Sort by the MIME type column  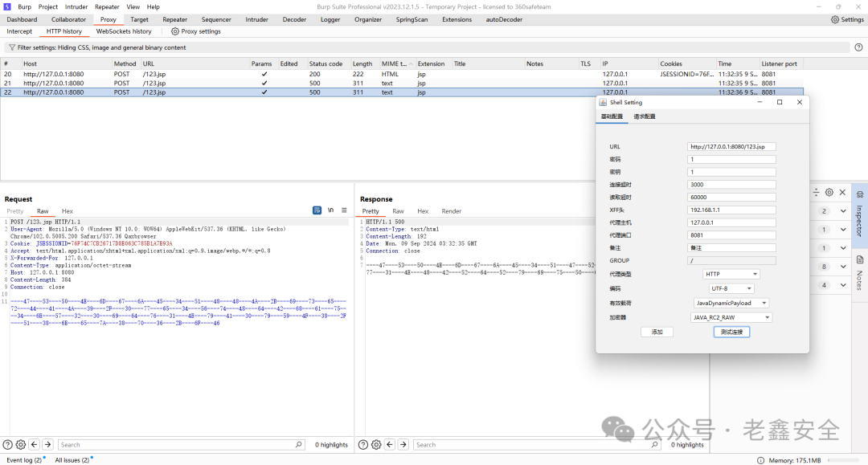(396, 63)
